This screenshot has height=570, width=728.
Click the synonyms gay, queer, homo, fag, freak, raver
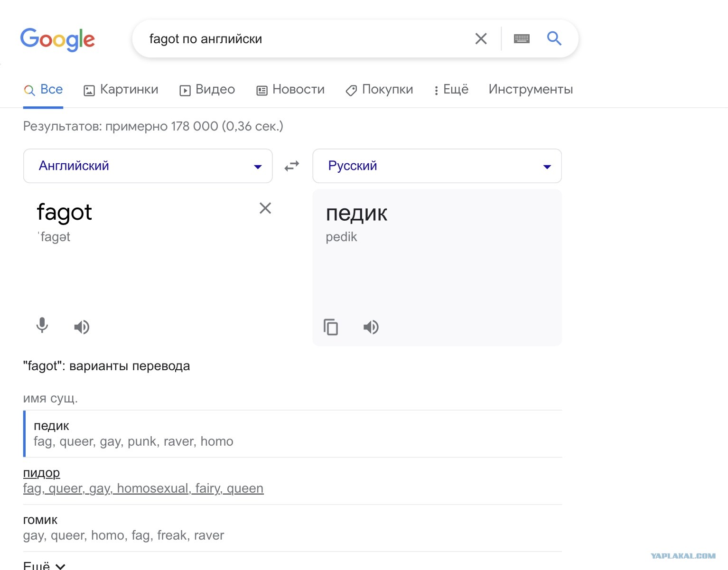(x=123, y=535)
